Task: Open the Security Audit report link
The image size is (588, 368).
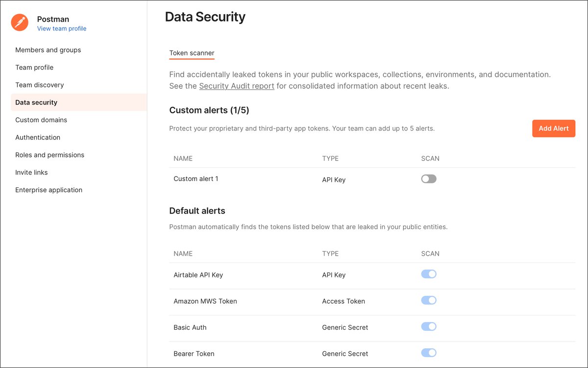Action: click(237, 86)
